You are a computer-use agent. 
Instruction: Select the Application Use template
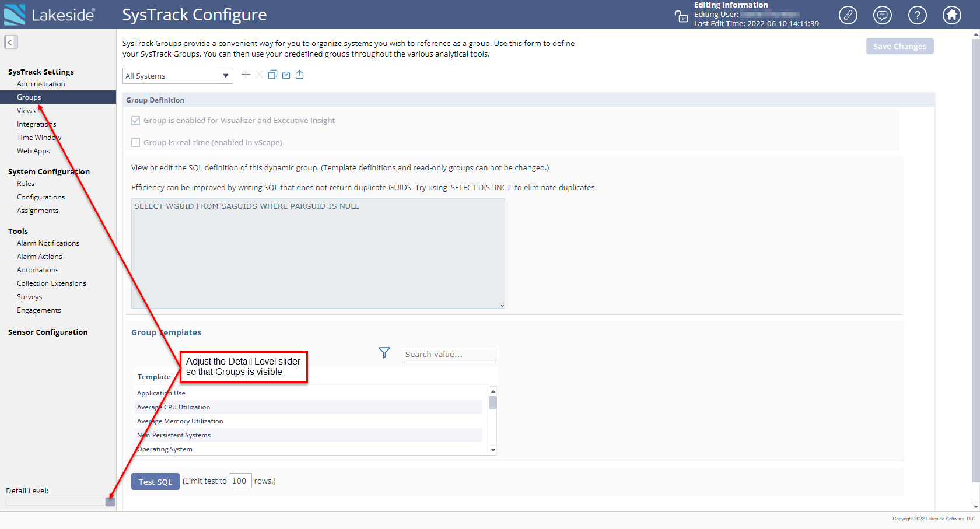coord(309,393)
